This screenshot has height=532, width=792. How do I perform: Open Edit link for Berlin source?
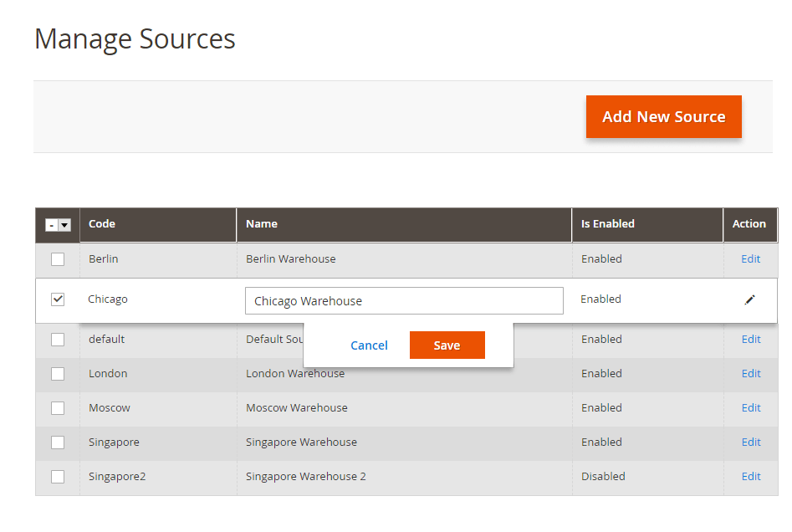click(750, 259)
